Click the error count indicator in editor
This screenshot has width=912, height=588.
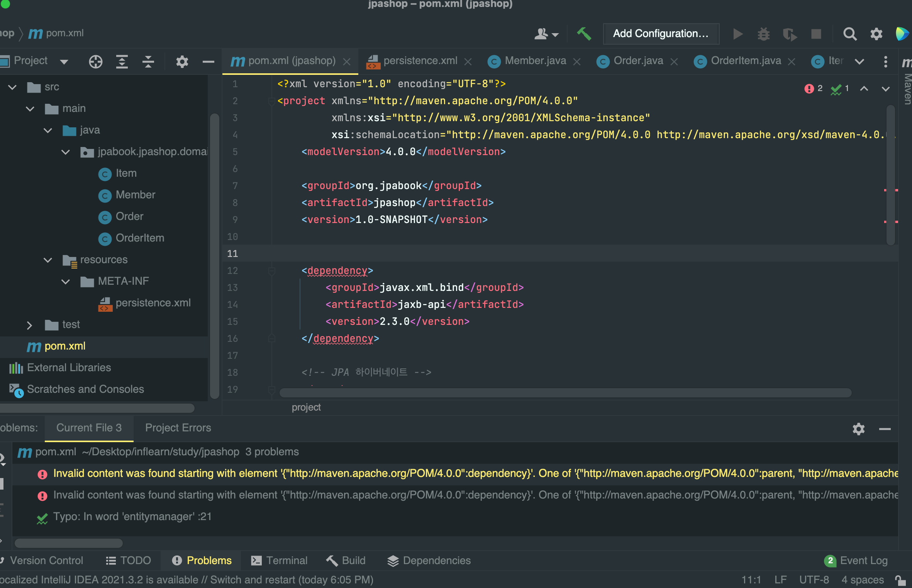(813, 89)
